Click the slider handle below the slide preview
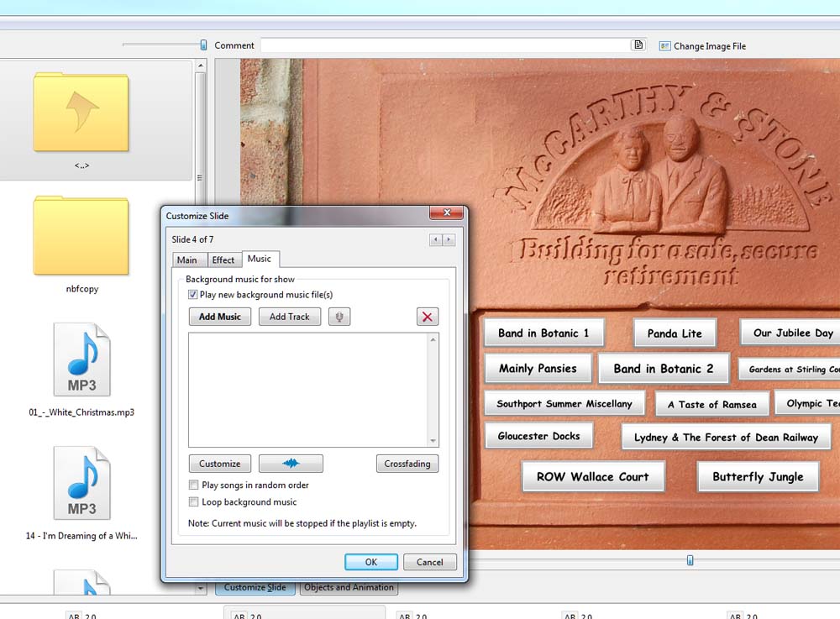This screenshot has height=619, width=840. [690, 560]
